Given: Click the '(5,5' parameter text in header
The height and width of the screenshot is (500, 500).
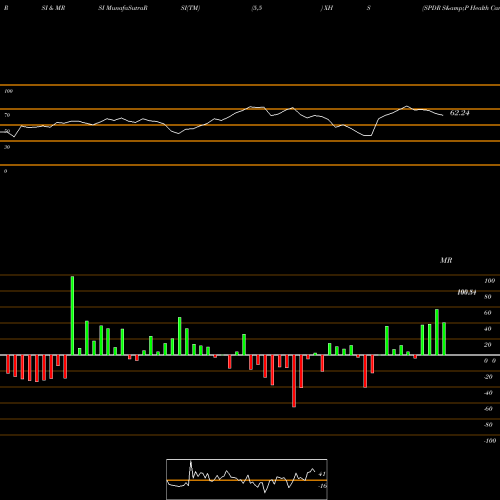Looking at the screenshot, I should [x=257, y=8].
